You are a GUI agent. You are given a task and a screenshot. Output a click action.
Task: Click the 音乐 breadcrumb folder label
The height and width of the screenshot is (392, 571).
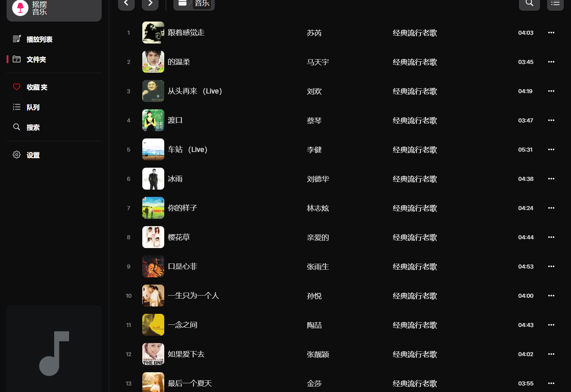pyautogui.click(x=202, y=3)
